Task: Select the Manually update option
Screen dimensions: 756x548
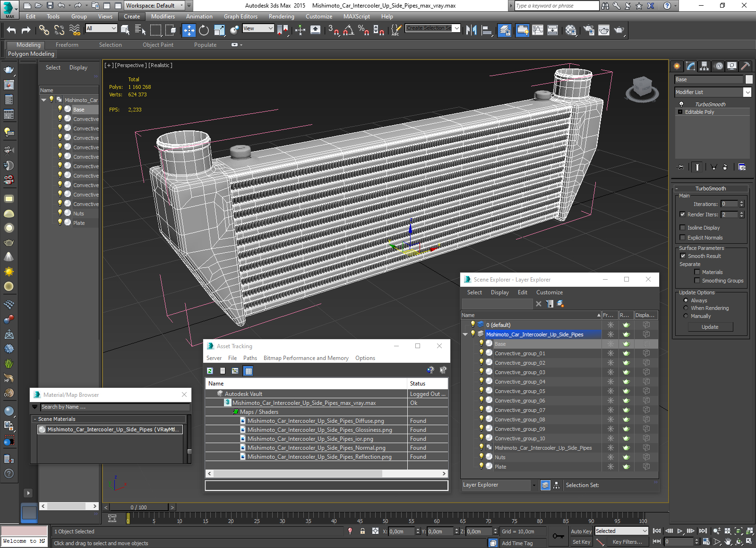Action: (x=686, y=316)
